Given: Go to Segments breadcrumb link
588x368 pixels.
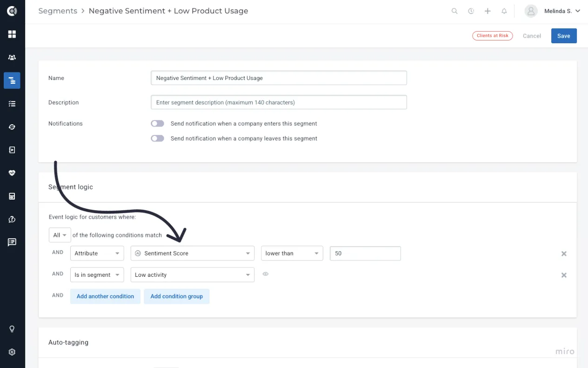Looking at the screenshot, I should pos(58,11).
